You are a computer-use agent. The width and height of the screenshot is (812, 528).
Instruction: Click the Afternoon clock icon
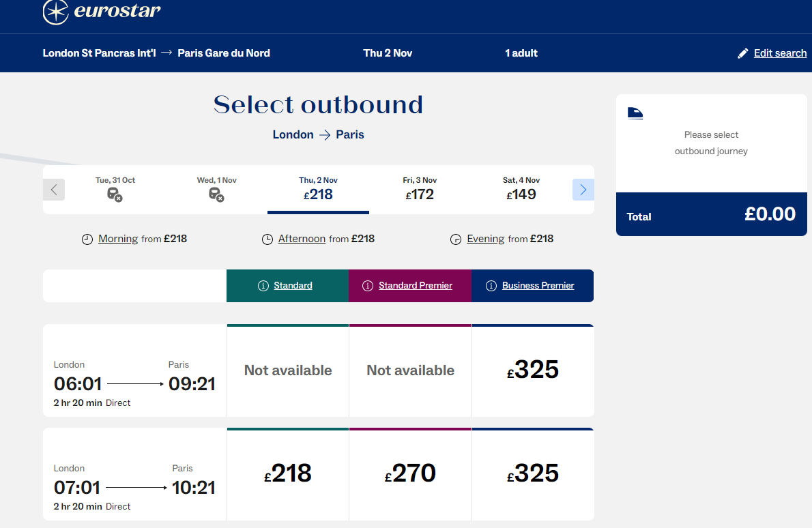click(x=267, y=239)
